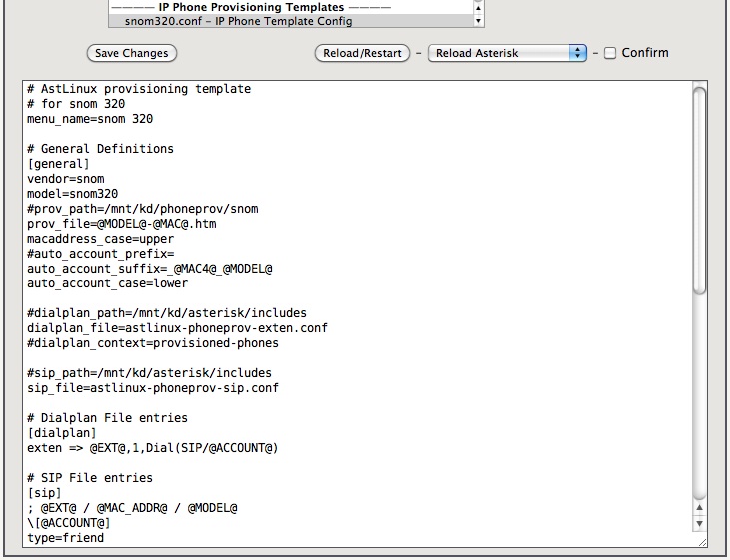Click '# SIP File entries' comment line

[x=90, y=478]
